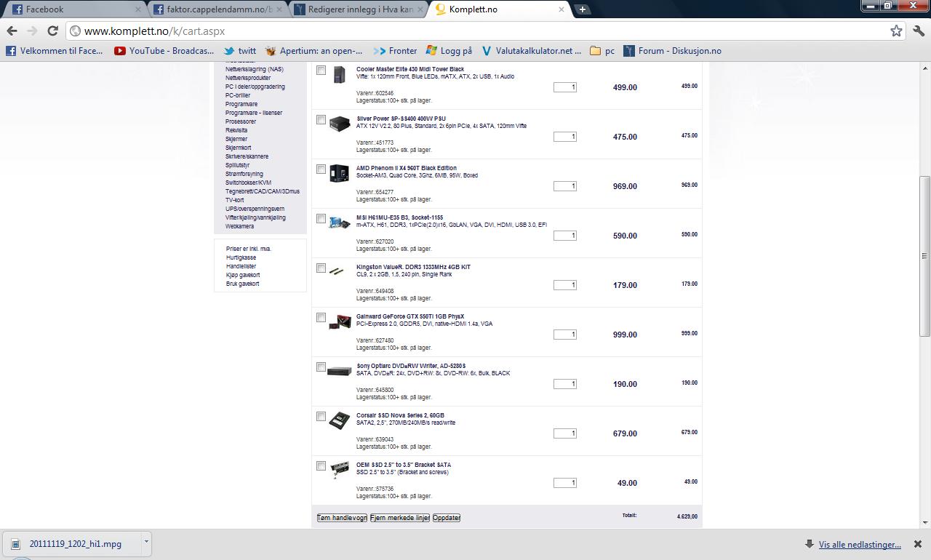Click the Silver Power PSU thumbnail
The height and width of the screenshot is (560, 931).
339,124
